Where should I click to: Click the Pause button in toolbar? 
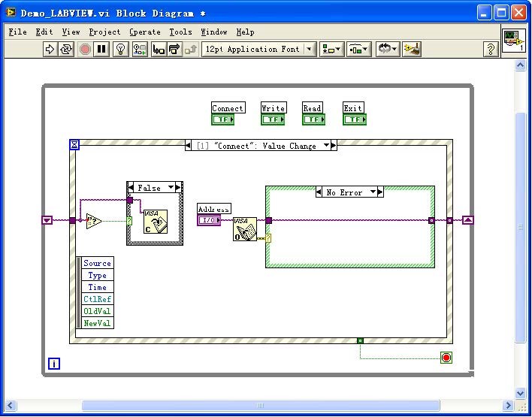pyautogui.click(x=101, y=49)
